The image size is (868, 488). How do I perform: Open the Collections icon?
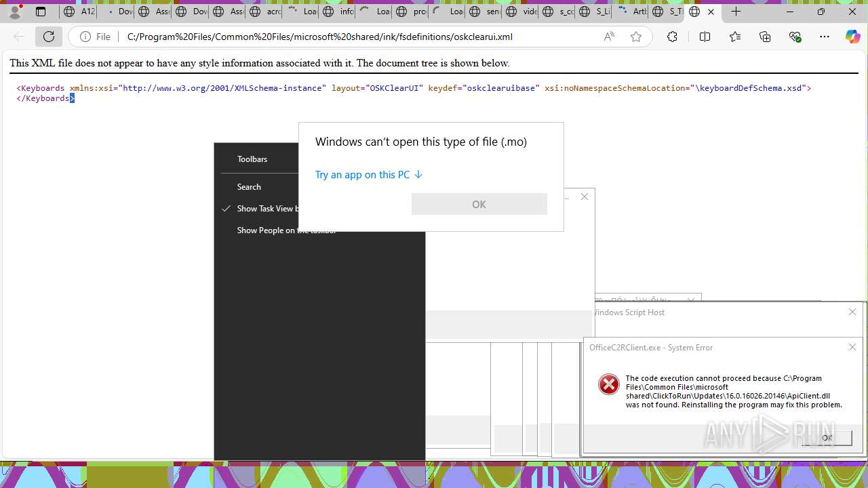[765, 37]
